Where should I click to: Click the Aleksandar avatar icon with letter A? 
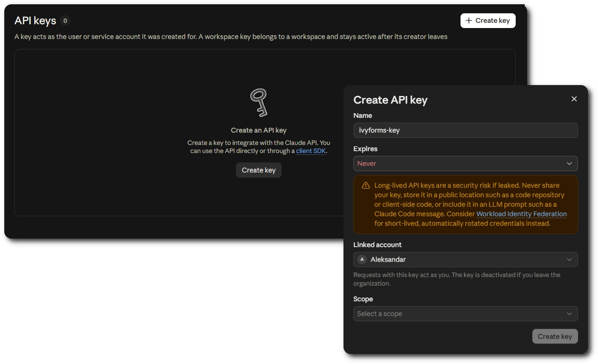pos(362,259)
